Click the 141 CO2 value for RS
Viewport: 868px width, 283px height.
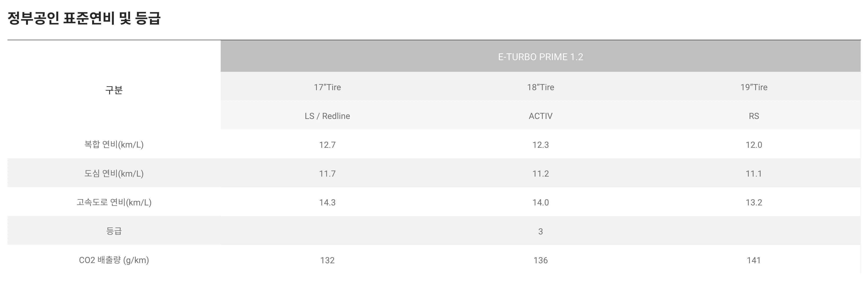[x=754, y=260]
